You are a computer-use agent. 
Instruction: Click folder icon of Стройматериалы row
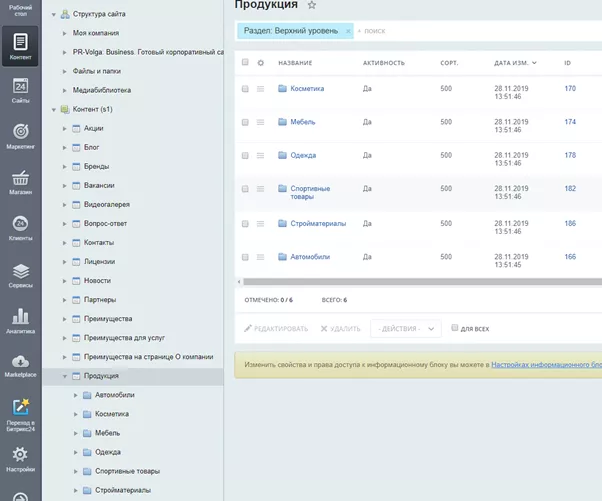pyautogui.click(x=282, y=223)
